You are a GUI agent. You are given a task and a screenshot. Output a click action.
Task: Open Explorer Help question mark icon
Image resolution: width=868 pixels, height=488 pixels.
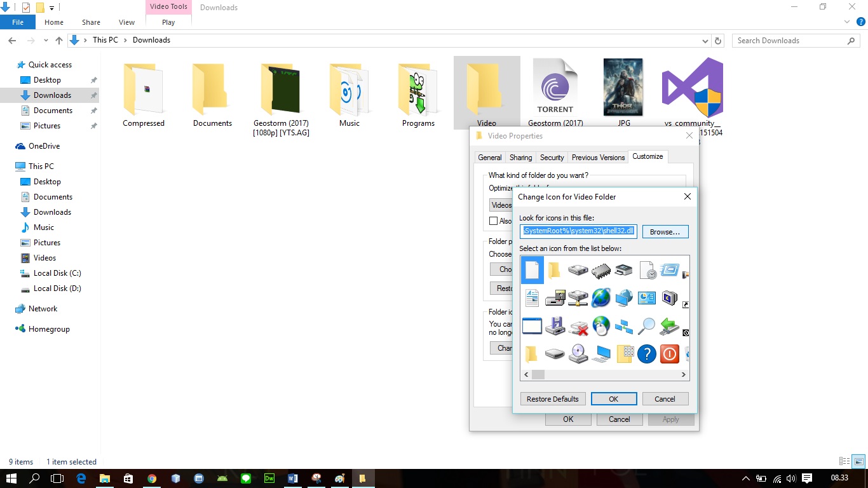click(x=861, y=22)
